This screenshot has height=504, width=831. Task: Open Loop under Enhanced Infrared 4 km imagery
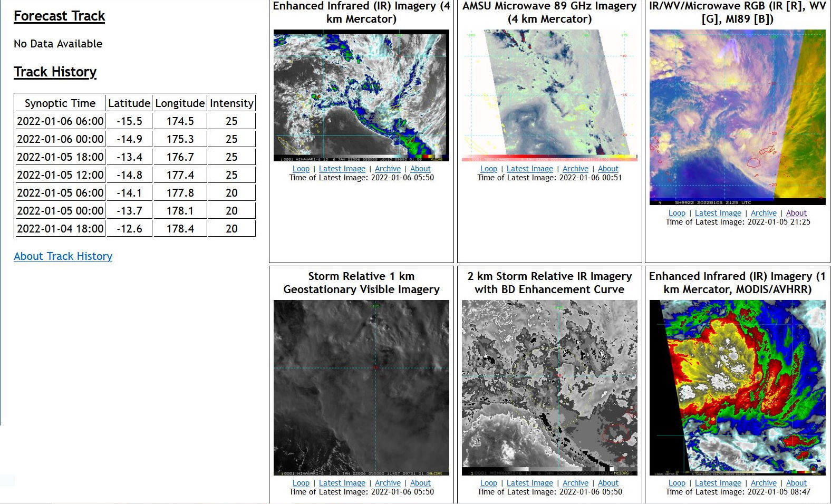tap(301, 169)
